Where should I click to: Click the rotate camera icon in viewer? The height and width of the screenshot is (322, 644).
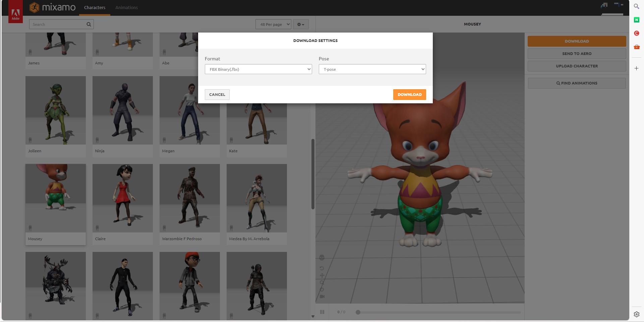click(322, 268)
